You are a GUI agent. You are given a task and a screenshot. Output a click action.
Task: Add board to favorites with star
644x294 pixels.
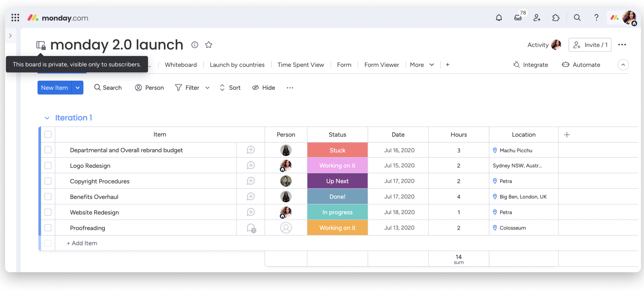(209, 45)
